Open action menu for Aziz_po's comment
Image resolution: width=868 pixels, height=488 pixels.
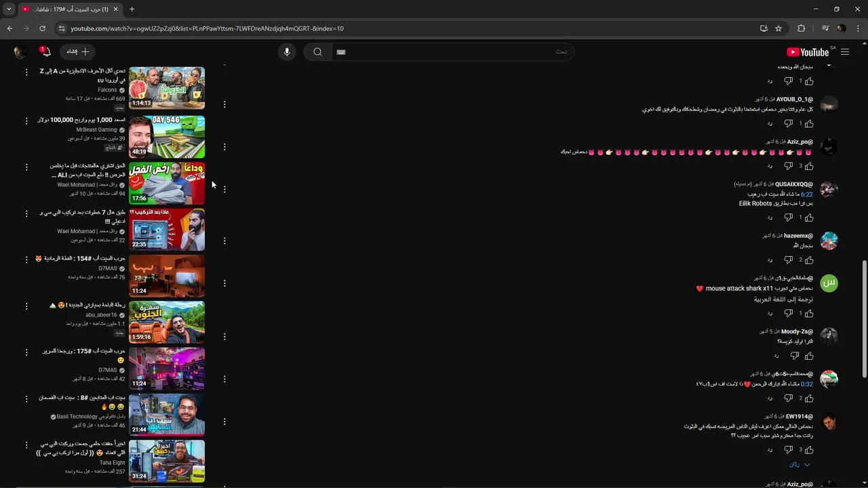pos(224,147)
